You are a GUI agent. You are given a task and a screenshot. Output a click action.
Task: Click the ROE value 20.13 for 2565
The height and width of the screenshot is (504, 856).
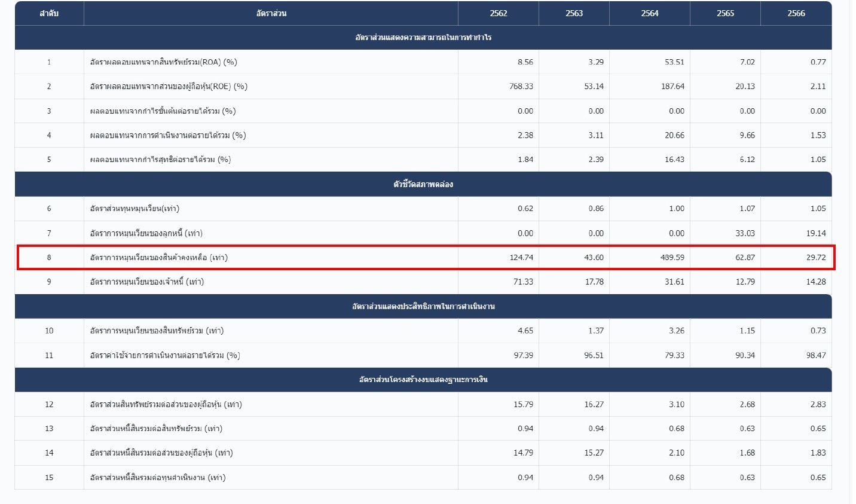click(745, 87)
